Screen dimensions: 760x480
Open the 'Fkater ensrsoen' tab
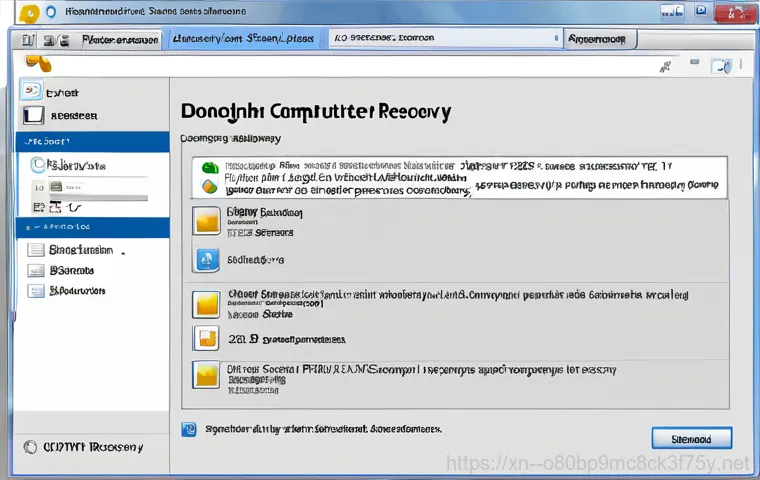tap(120, 40)
